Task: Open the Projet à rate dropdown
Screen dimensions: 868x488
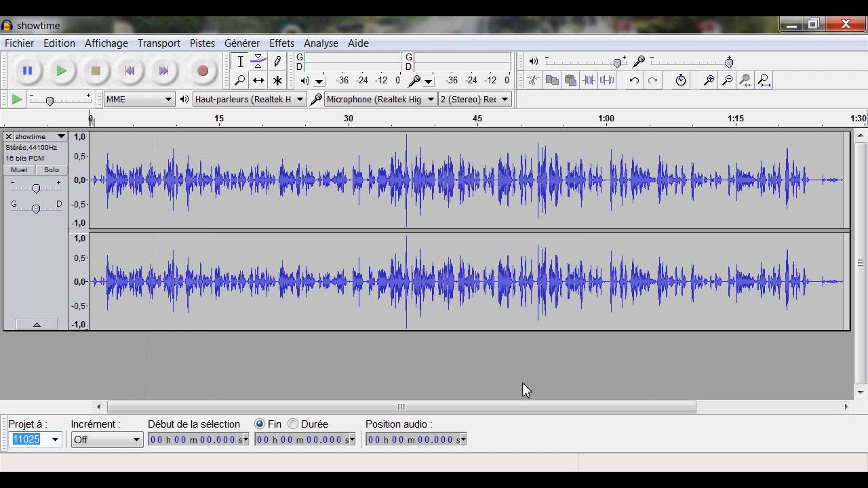Action: pos(55,439)
